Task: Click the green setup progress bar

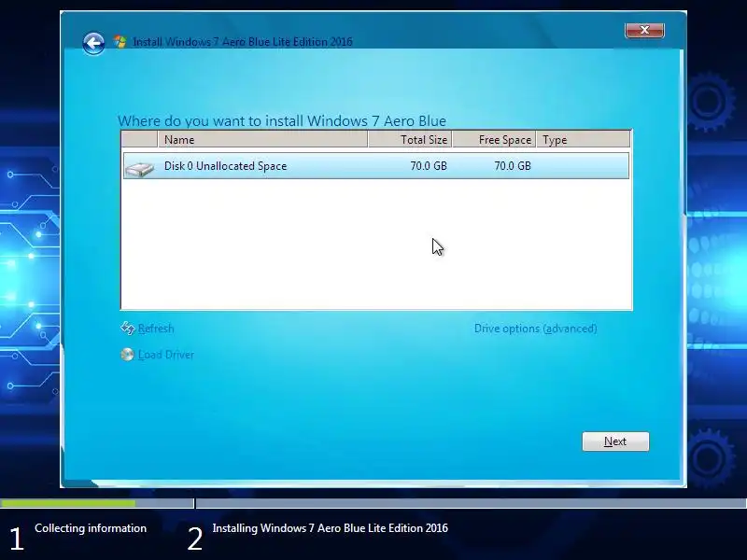Action: (x=67, y=503)
